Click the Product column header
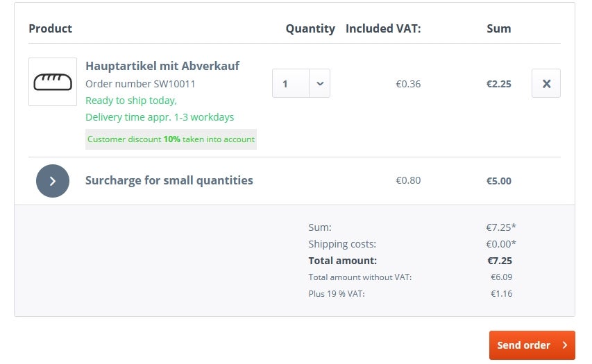This screenshot has width=592, height=364. pos(50,28)
